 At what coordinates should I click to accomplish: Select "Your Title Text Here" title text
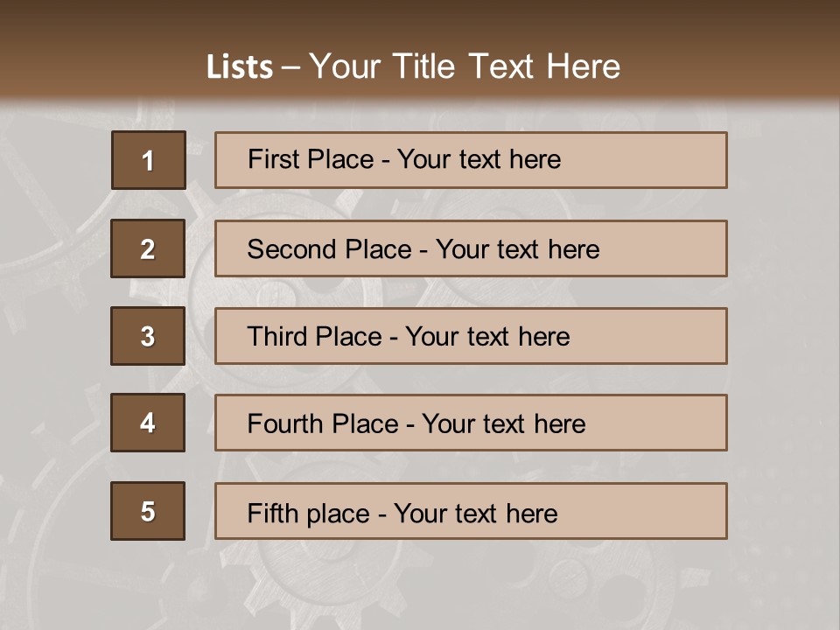464,67
